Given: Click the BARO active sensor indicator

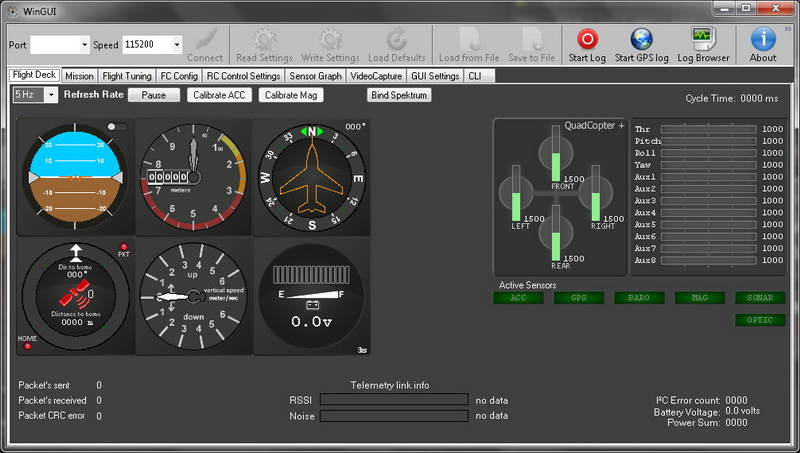Looking at the screenshot, I should tap(639, 298).
